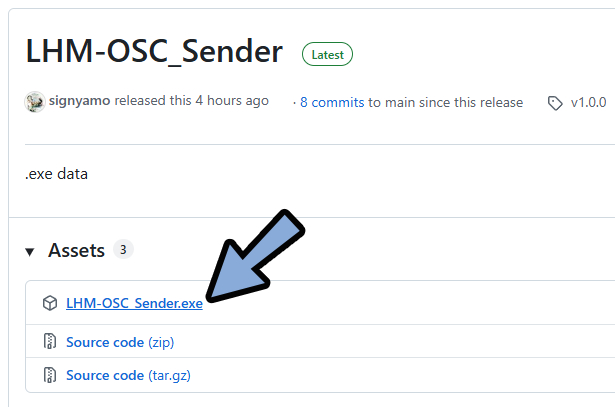
Task: Visit the signyamo user profile name
Action: [80, 101]
